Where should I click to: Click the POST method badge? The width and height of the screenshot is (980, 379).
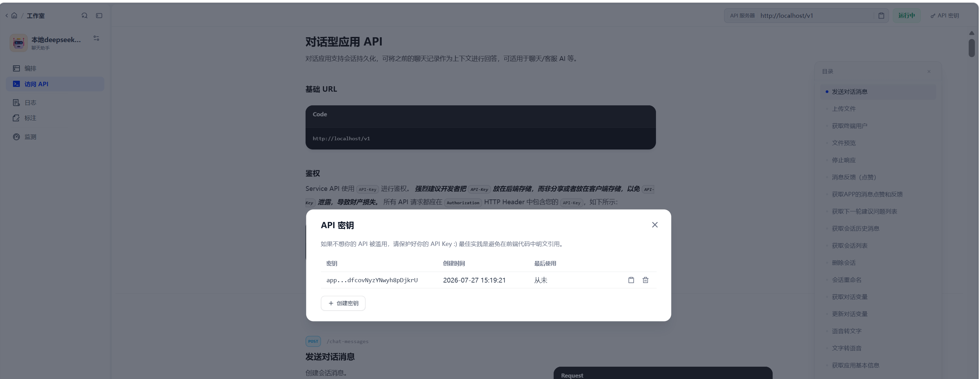tap(313, 341)
